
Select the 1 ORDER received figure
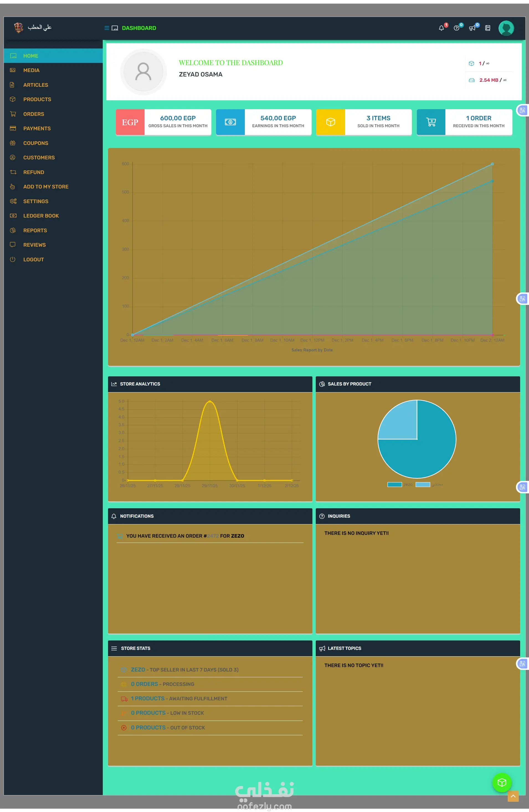(479, 118)
